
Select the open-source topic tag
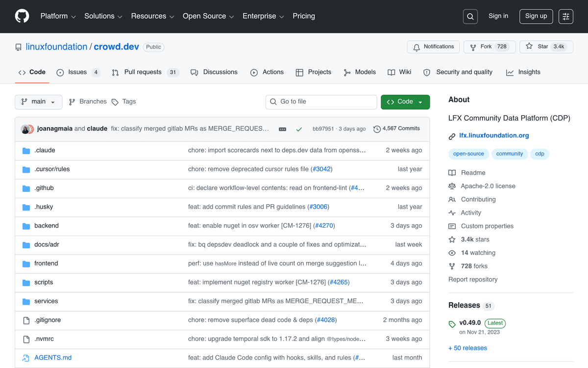pyautogui.click(x=468, y=154)
